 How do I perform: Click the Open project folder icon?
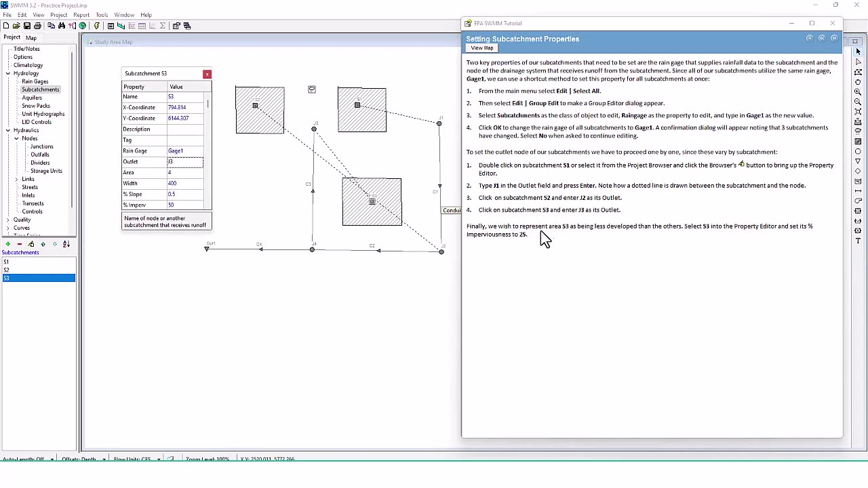[16, 26]
